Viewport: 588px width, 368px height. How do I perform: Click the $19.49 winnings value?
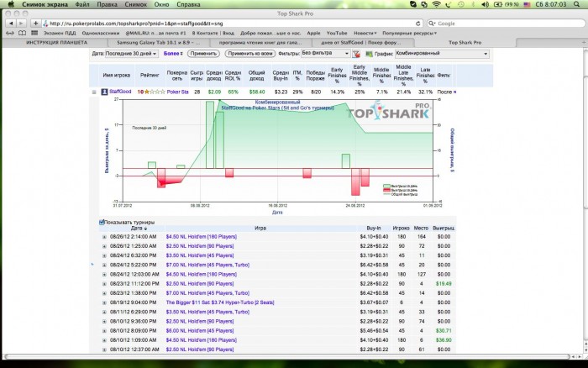coord(444,284)
